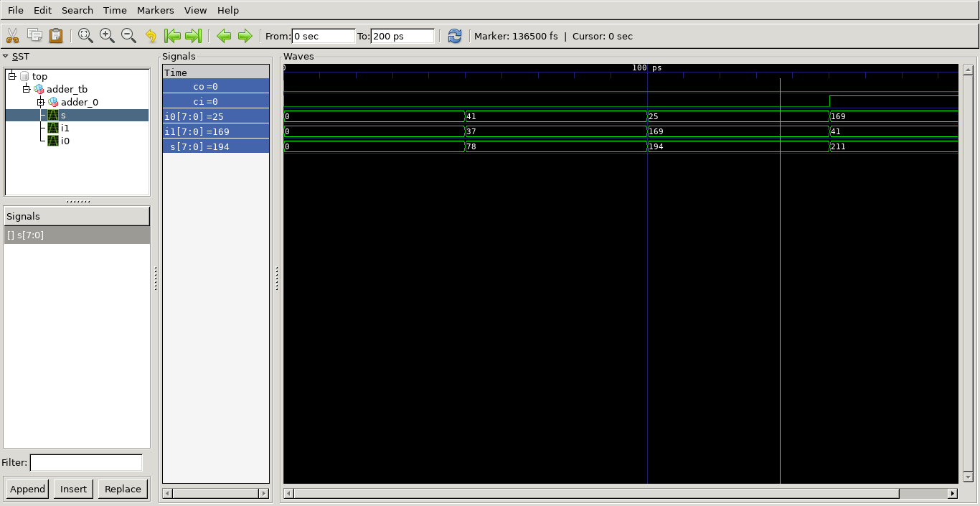This screenshot has width=980, height=506.
Task: Click the waves scrollbar right arrow
Action: click(953, 493)
